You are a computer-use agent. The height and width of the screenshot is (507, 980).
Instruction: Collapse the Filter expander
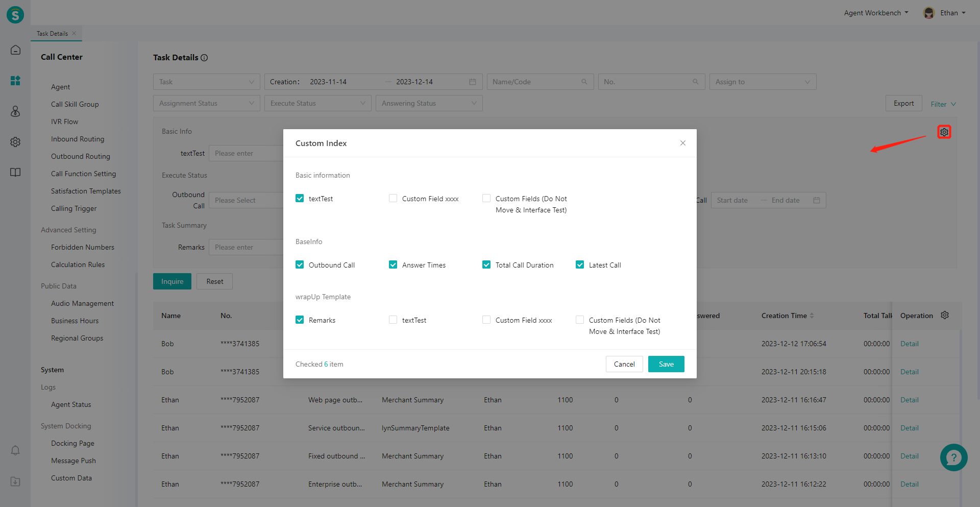coord(943,104)
